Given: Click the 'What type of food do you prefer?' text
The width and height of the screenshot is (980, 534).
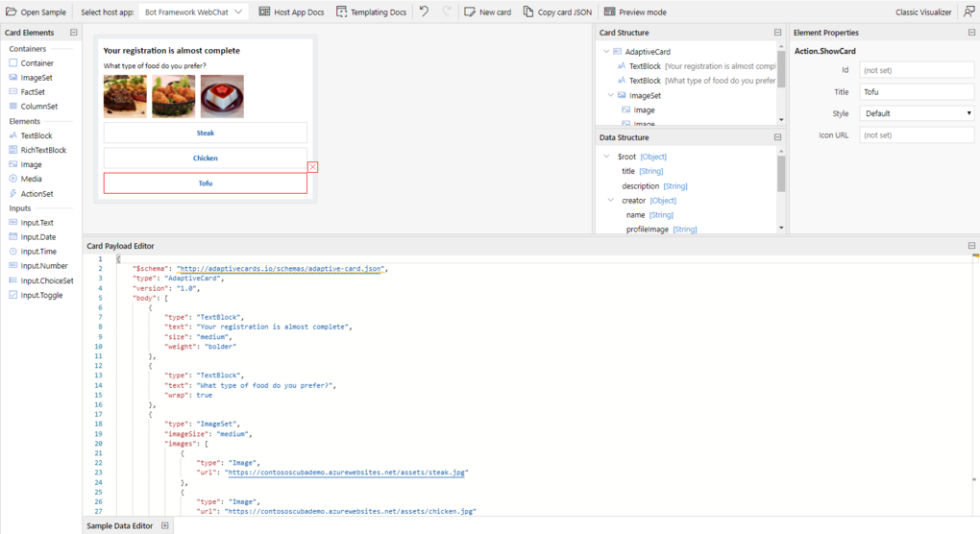Looking at the screenshot, I should [155, 65].
